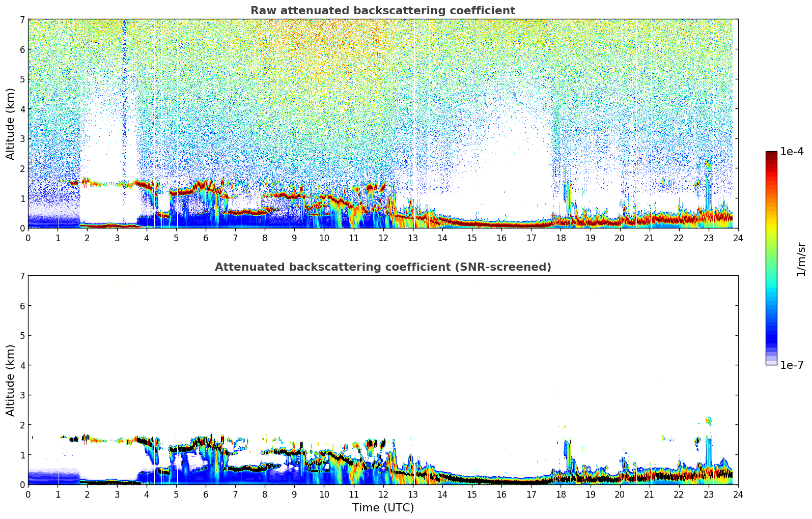Click time tick "12" under the SNR-screened plot
The height and width of the screenshot is (519, 812).
coord(383,494)
